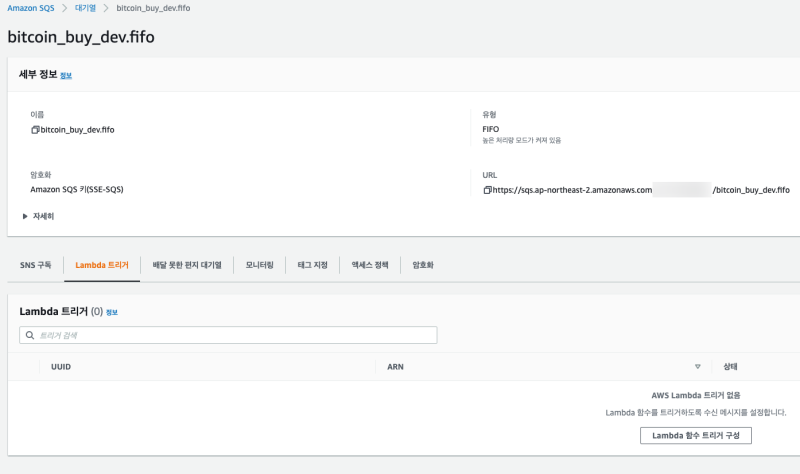Click the 상태 column header
Viewport: 800px width, 474px height.
[x=730, y=367]
